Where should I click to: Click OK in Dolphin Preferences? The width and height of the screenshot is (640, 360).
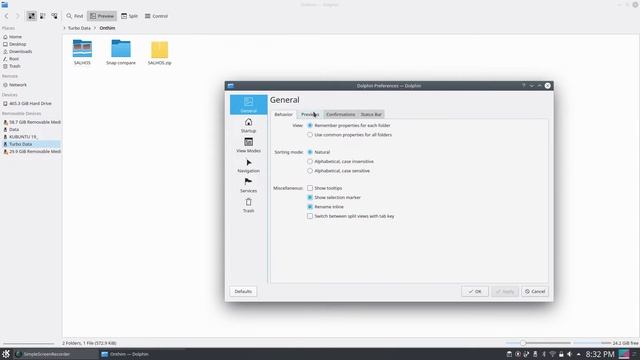pyautogui.click(x=475, y=291)
